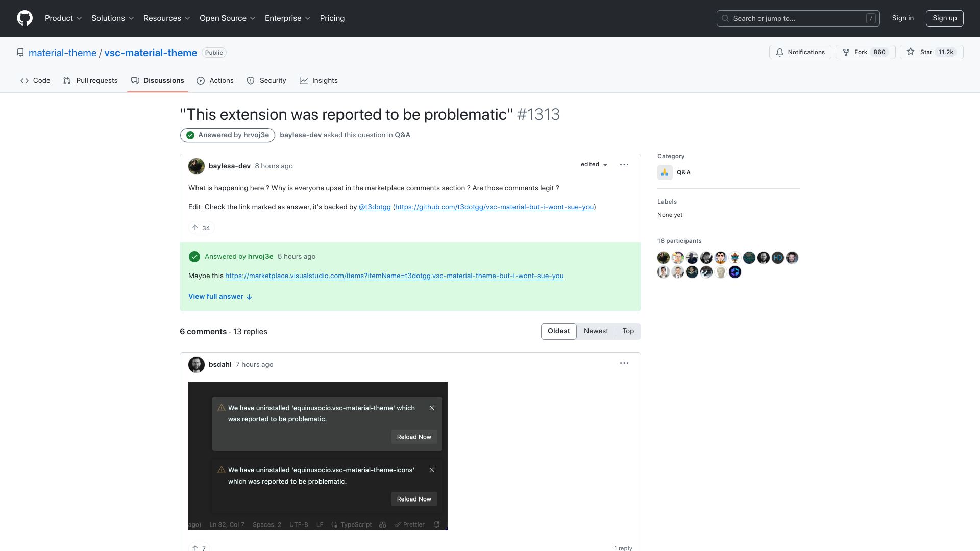Open the @t3dotgg mention link
Viewport: 980px width, 551px height.
[x=375, y=207]
